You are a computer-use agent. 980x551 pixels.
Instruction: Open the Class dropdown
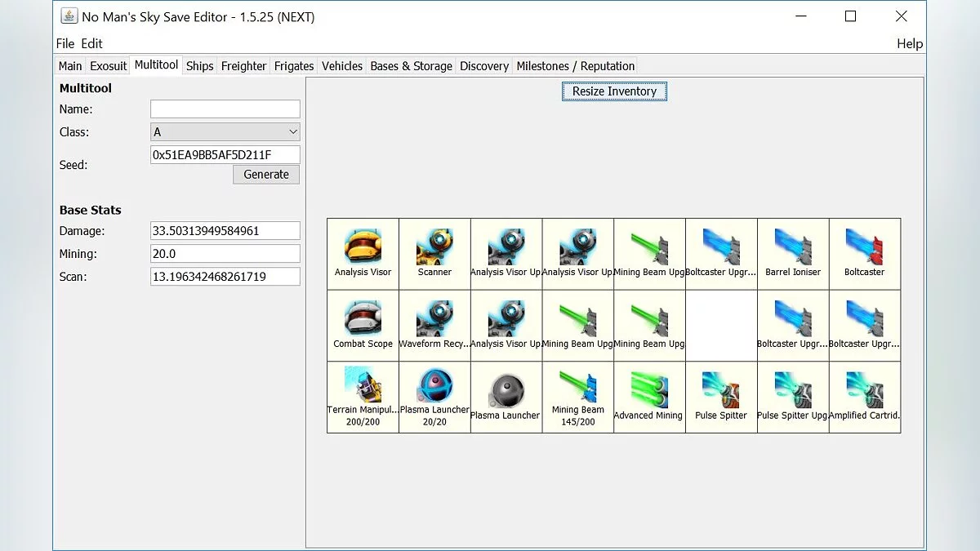[225, 132]
